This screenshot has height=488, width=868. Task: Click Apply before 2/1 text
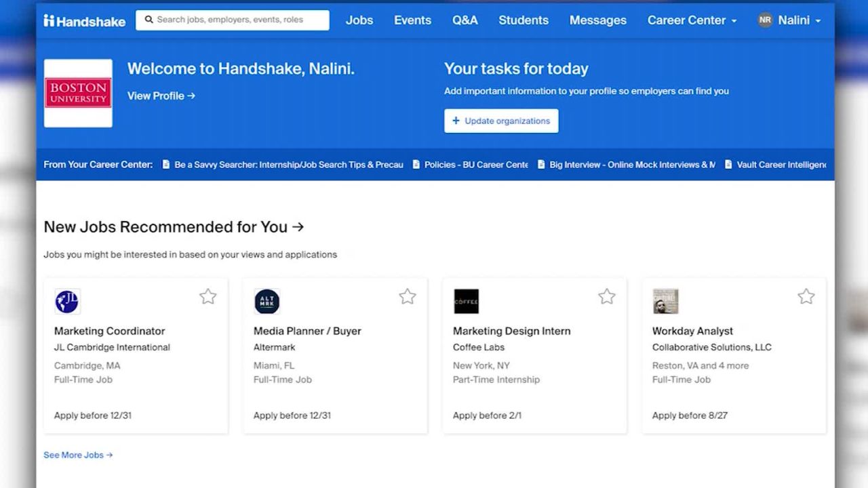pos(487,415)
